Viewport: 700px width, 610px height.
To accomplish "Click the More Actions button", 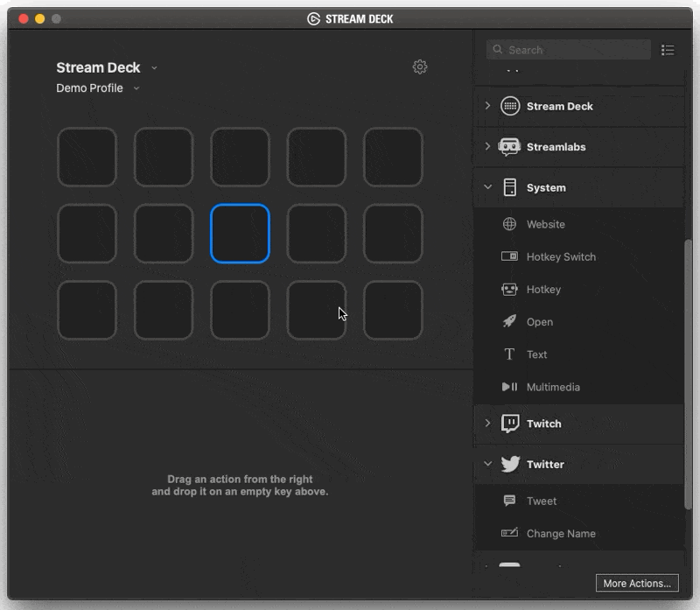I will pyautogui.click(x=637, y=583).
